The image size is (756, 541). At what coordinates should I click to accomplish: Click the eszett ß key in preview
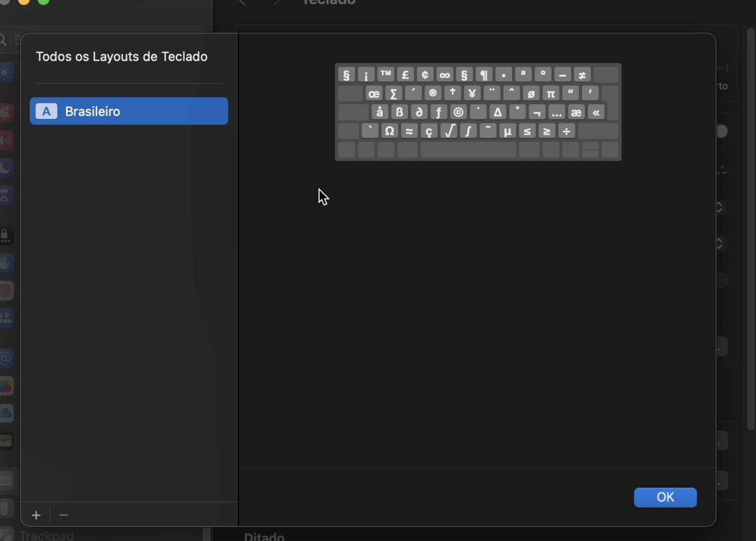399,112
